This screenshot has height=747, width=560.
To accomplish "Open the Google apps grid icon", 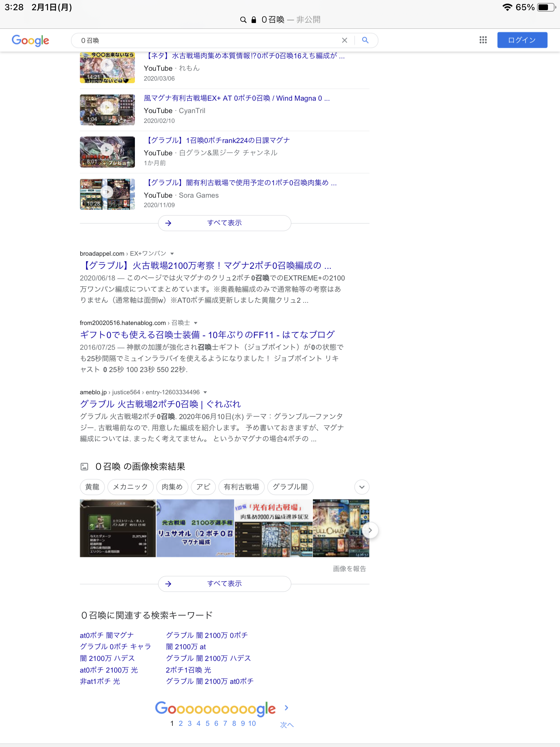I will pos(483,40).
